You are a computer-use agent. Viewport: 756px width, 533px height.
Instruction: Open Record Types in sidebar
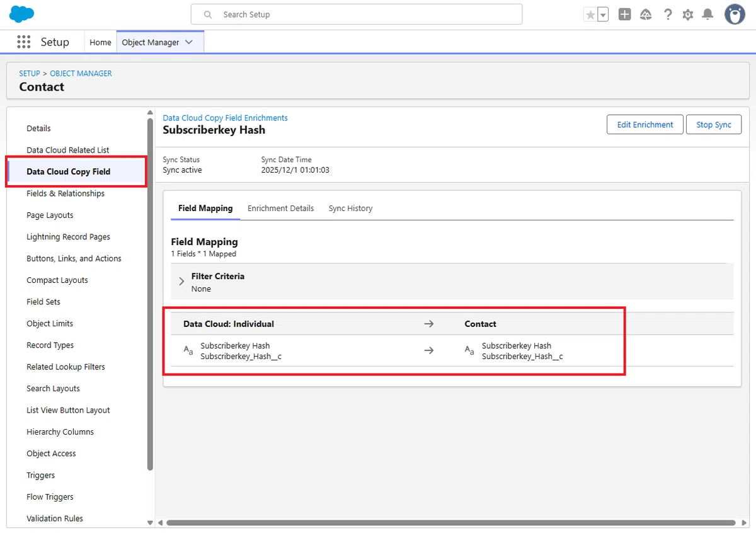tap(50, 345)
